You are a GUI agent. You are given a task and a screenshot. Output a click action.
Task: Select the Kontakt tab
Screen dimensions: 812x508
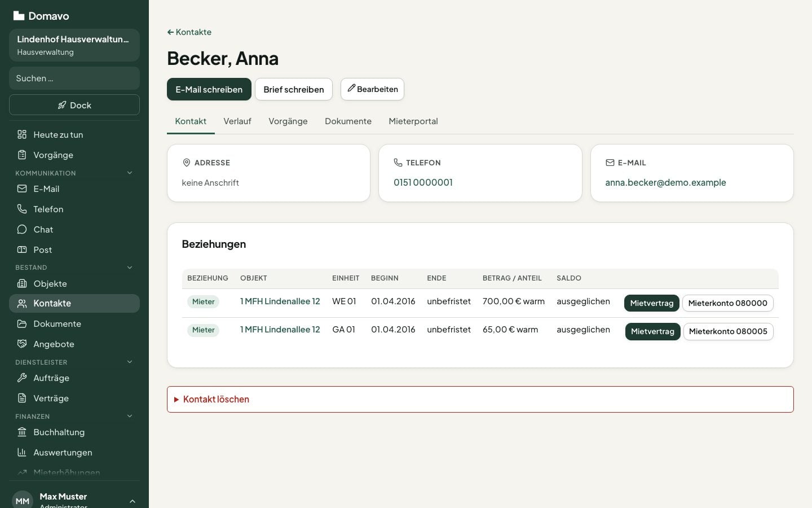[x=191, y=121]
